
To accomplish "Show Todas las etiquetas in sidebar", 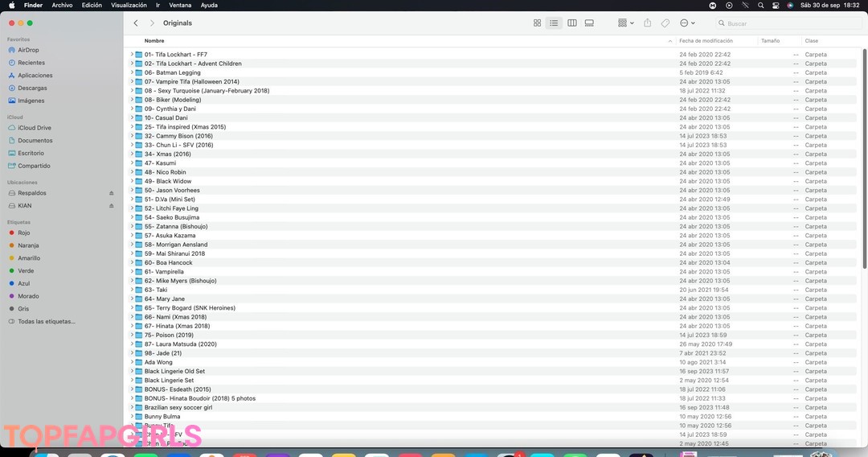I will (x=46, y=321).
